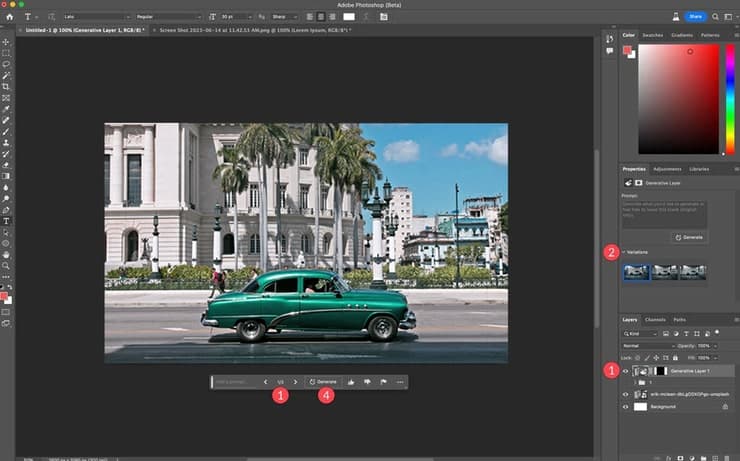Open the font family dropdown
Screen dimensions: 740x461
95,17
